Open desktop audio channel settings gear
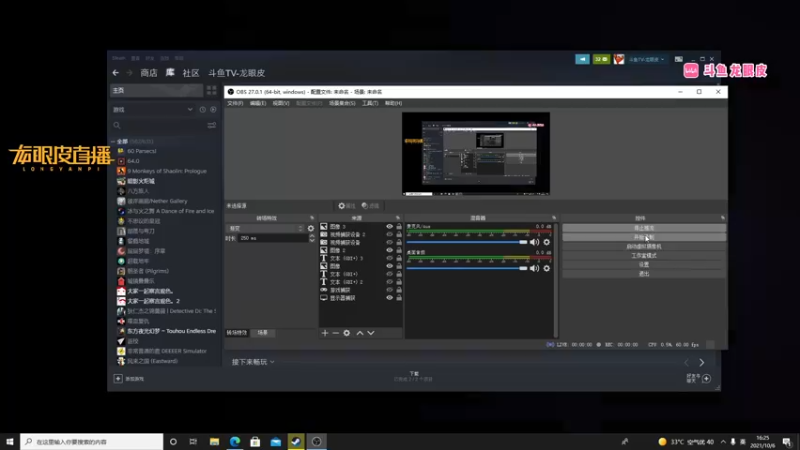Screen dimensions: 800x450 pyautogui.click(x=546, y=268)
